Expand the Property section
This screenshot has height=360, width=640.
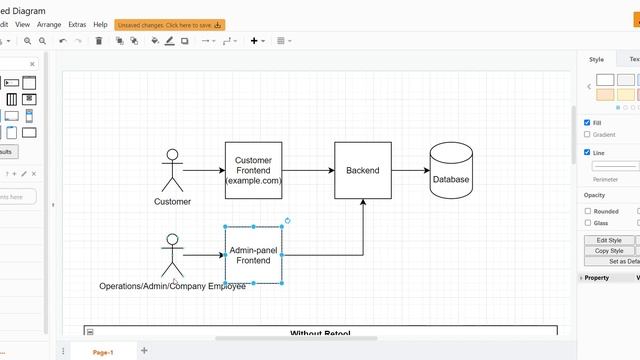point(596,278)
